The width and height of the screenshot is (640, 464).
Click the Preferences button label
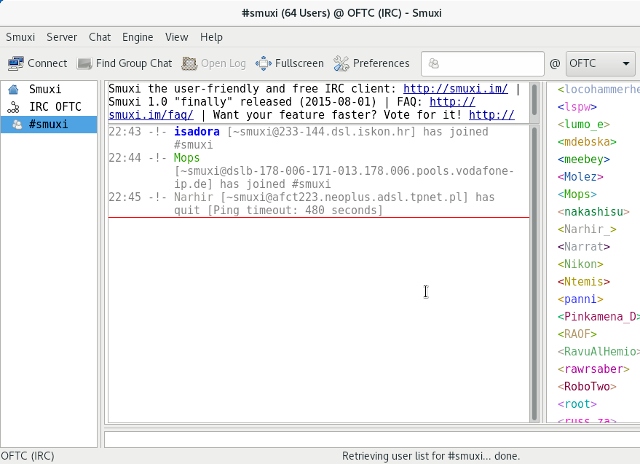(x=381, y=64)
